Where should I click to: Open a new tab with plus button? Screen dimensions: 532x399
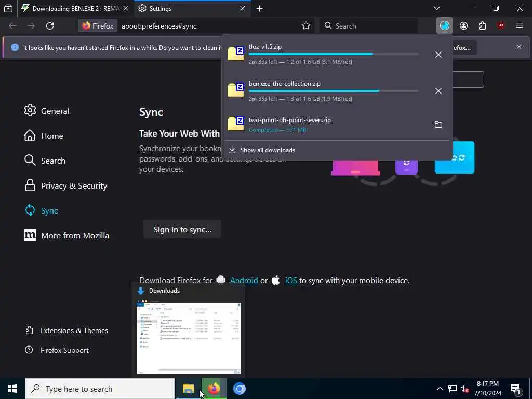click(260, 8)
